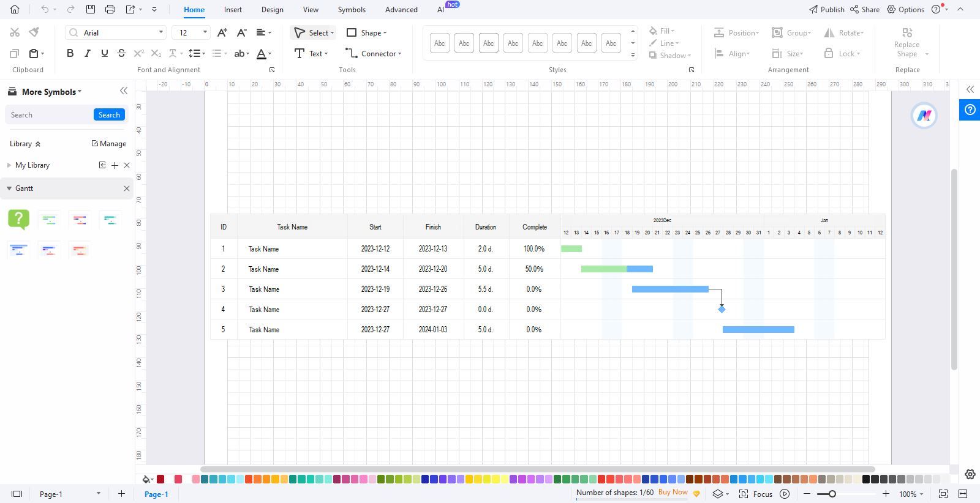Click the Layers icon in status bar

717,494
